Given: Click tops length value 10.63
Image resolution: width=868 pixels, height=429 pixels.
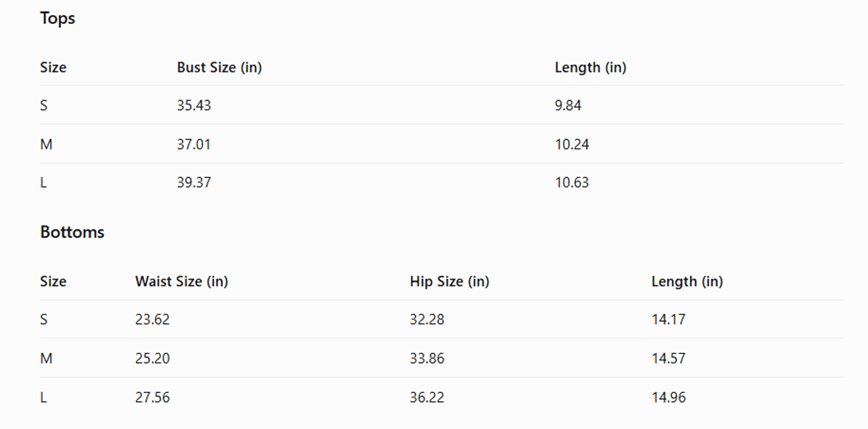Looking at the screenshot, I should click(x=572, y=183).
